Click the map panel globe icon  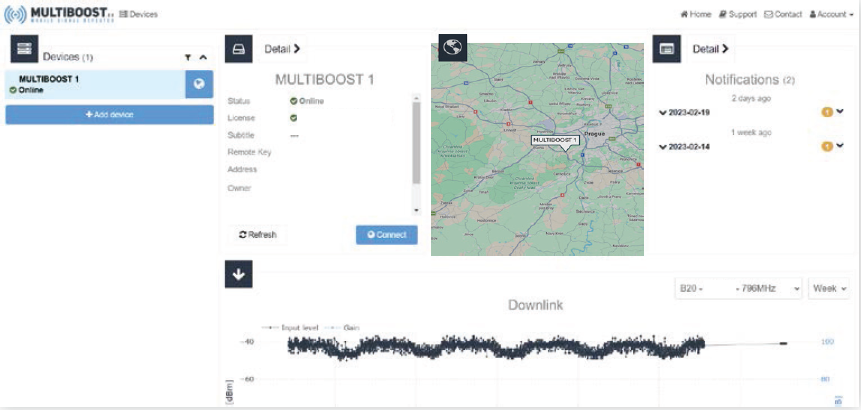[453, 48]
